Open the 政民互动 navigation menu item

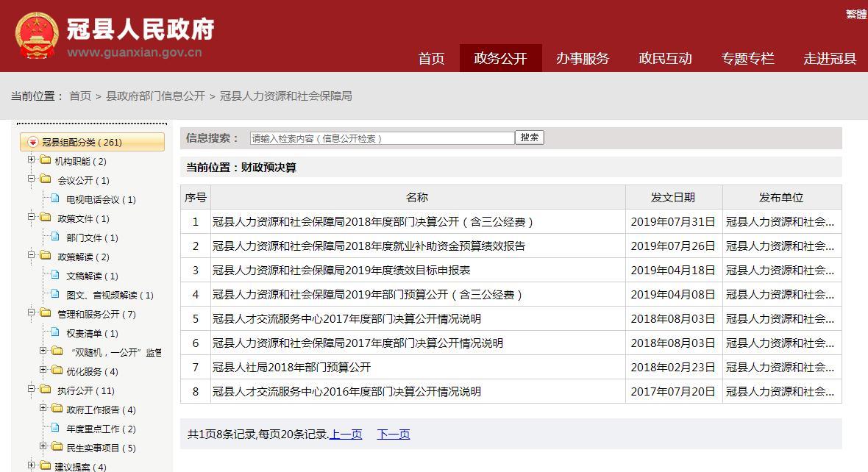tap(666, 58)
